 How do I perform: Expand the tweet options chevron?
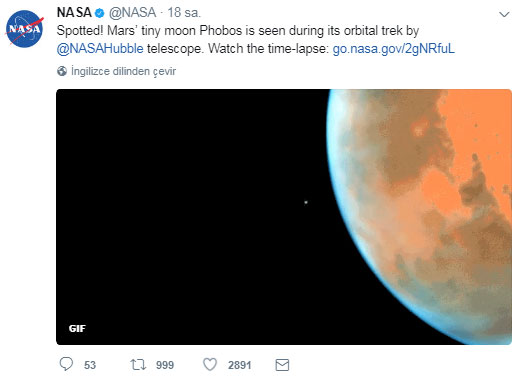[x=504, y=14]
